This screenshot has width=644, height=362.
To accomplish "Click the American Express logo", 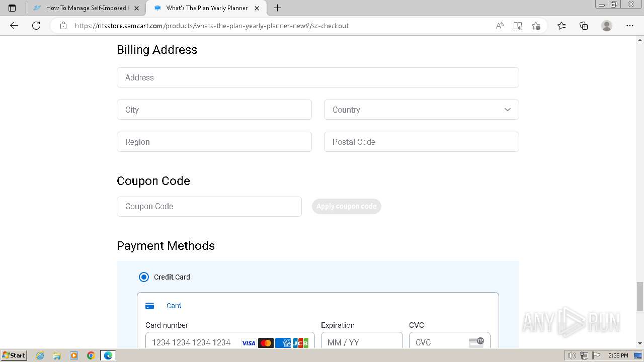I will (x=283, y=343).
